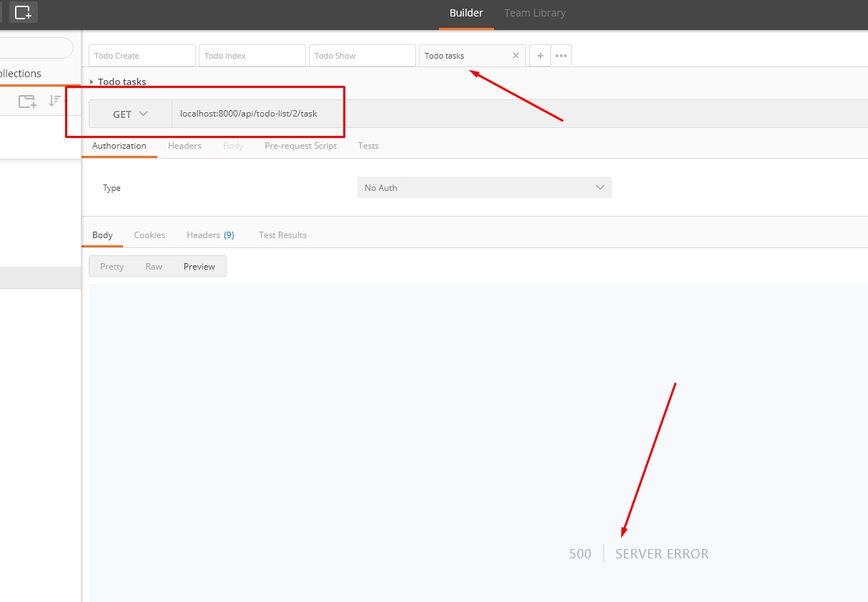This screenshot has height=602, width=868.
Task: Switch to Team Library view
Action: point(534,13)
